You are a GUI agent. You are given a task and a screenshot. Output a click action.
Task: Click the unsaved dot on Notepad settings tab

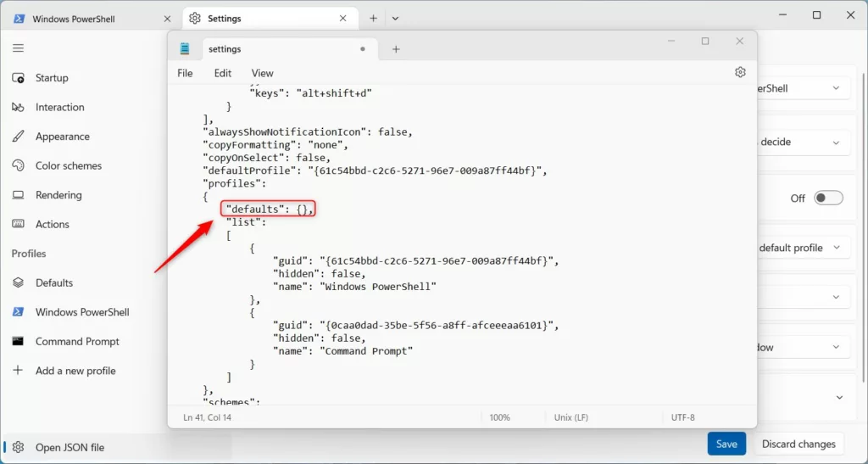tap(363, 49)
